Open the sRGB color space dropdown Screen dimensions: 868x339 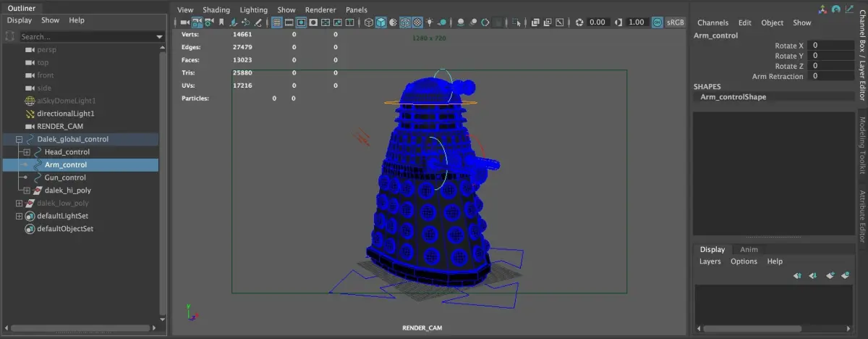[676, 22]
